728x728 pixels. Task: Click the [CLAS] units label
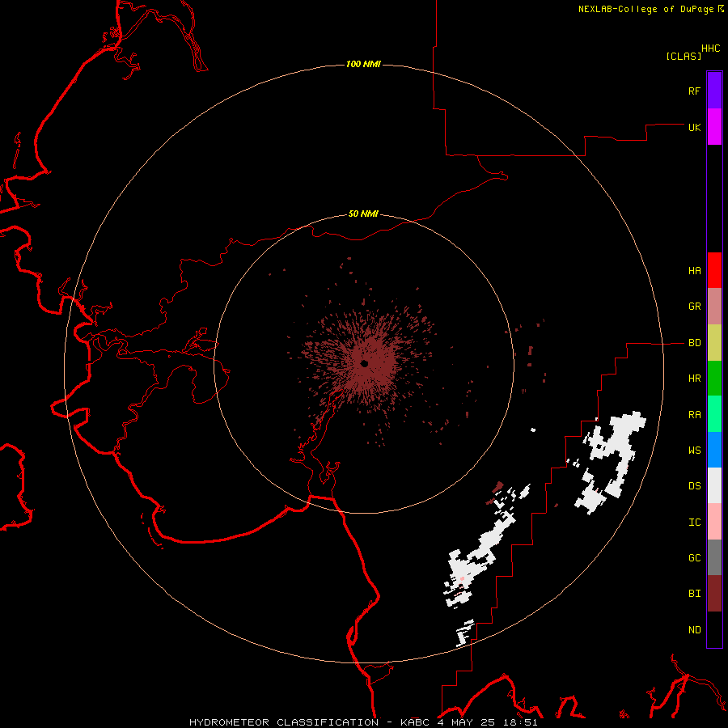(x=684, y=56)
